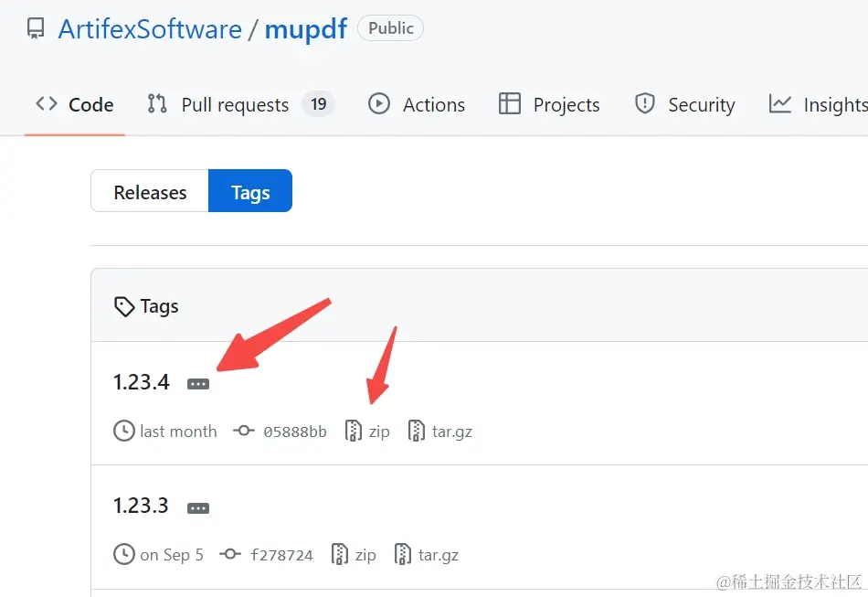Open the Actions tab
The width and height of the screenshot is (868, 597).
point(417,104)
